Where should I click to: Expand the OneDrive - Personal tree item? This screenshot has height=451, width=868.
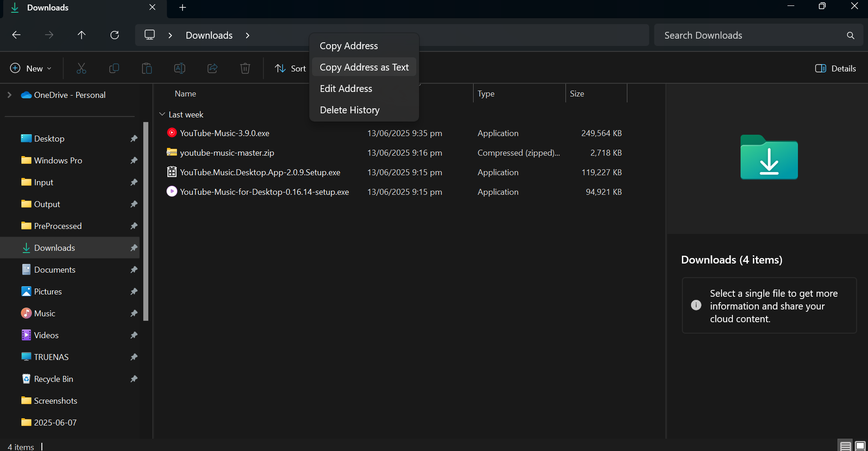(9, 95)
